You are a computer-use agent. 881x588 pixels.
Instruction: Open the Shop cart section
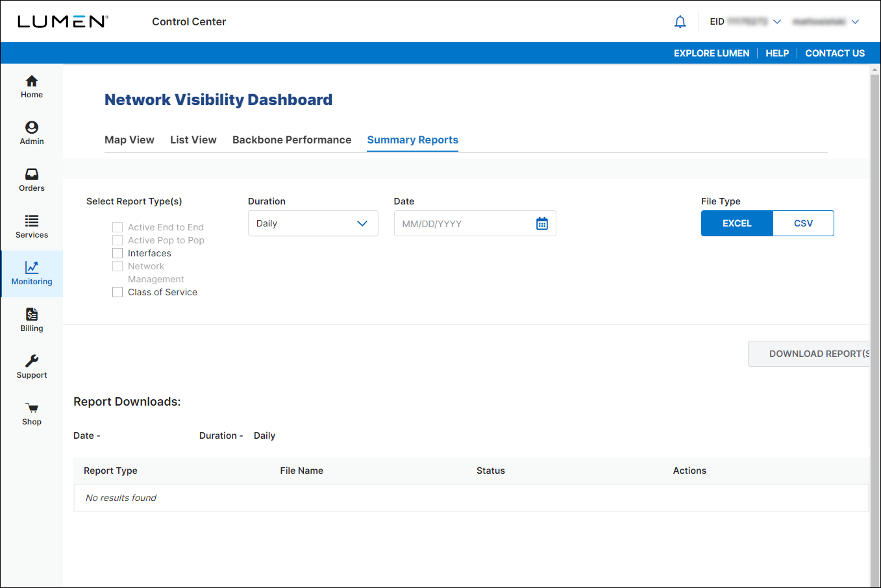32,414
